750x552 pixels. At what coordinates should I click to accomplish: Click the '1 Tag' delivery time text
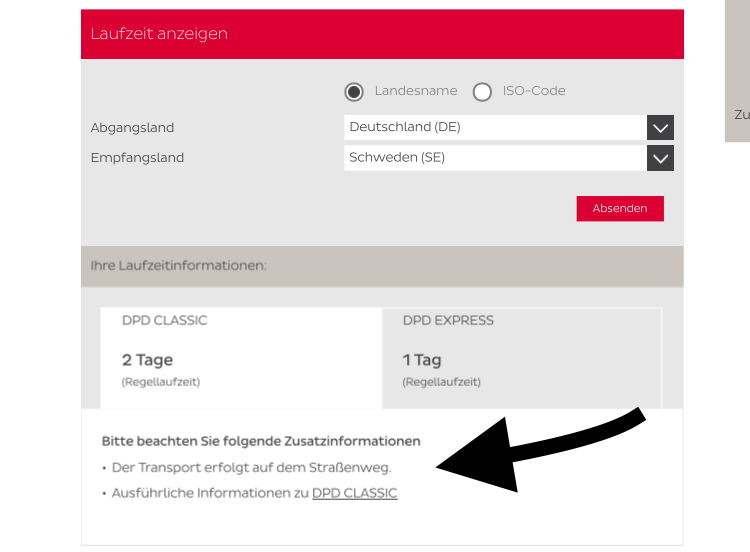(422, 360)
